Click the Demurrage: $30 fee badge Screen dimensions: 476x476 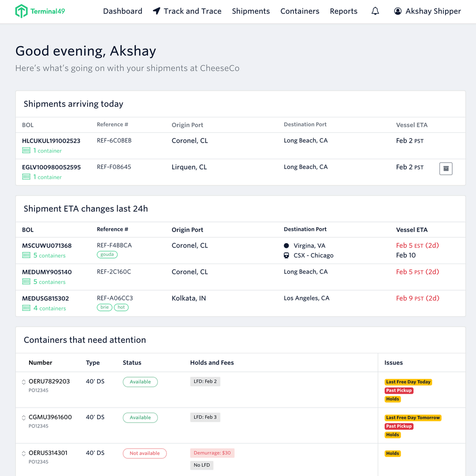[x=212, y=453]
